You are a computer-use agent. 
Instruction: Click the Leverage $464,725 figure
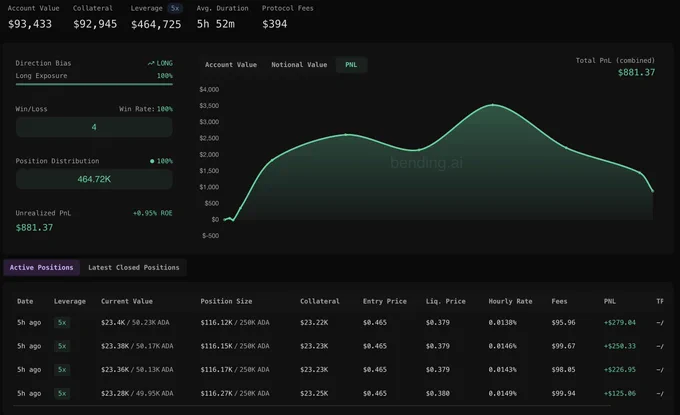click(x=156, y=24)
